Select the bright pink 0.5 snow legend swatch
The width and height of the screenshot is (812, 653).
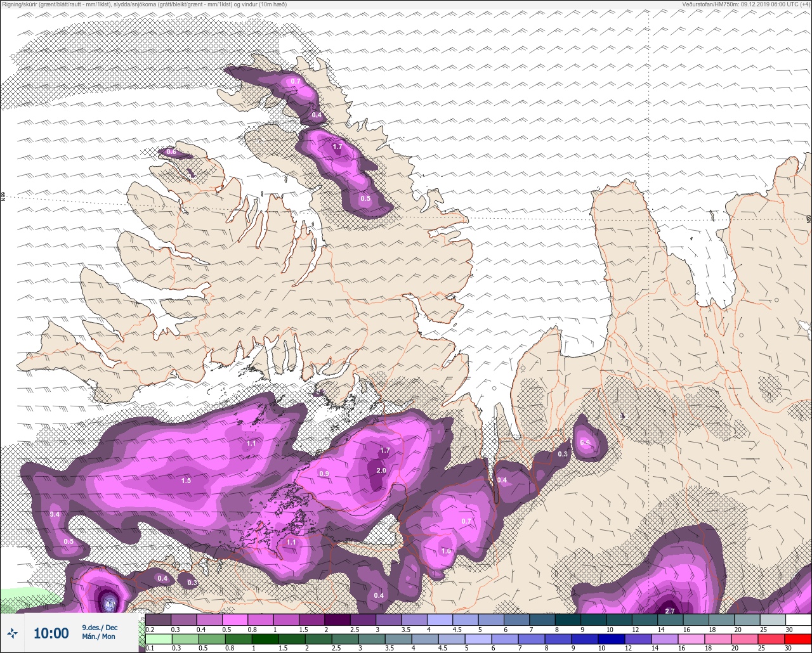point(235,620)
